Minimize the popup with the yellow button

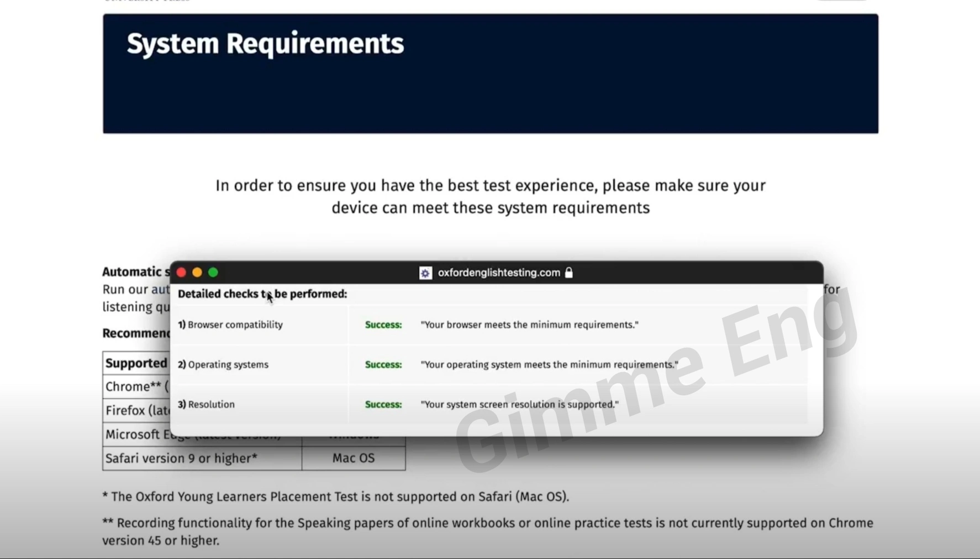197,273
